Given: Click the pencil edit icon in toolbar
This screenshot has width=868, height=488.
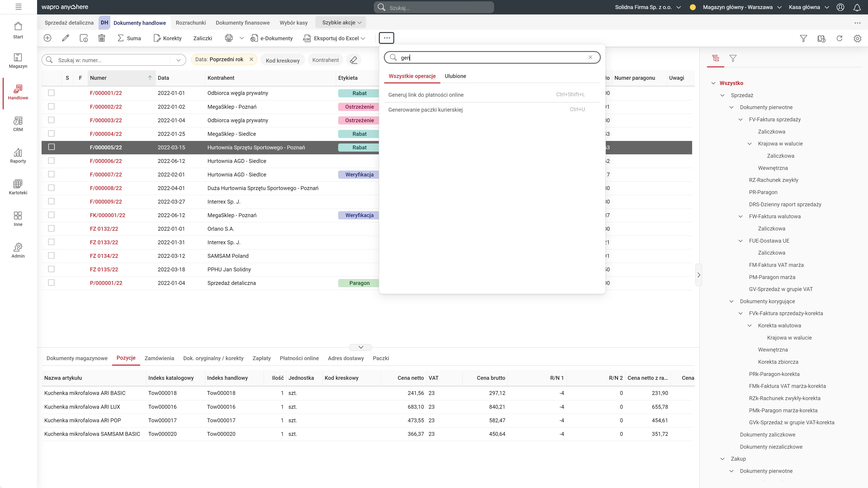Looking at the screenshot, I should tap(66, 38).
